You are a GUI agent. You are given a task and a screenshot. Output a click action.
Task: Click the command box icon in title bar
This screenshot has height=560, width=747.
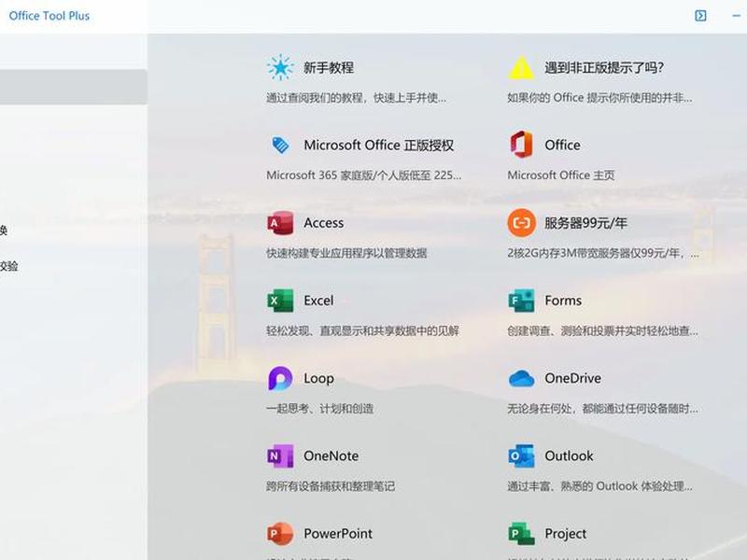[x=700, y=16]
